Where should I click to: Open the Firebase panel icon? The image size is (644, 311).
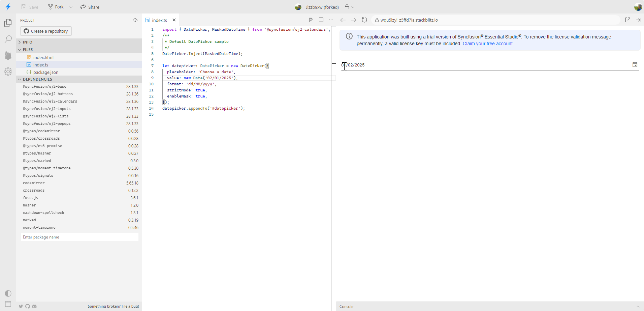click(x=8, y=55)
